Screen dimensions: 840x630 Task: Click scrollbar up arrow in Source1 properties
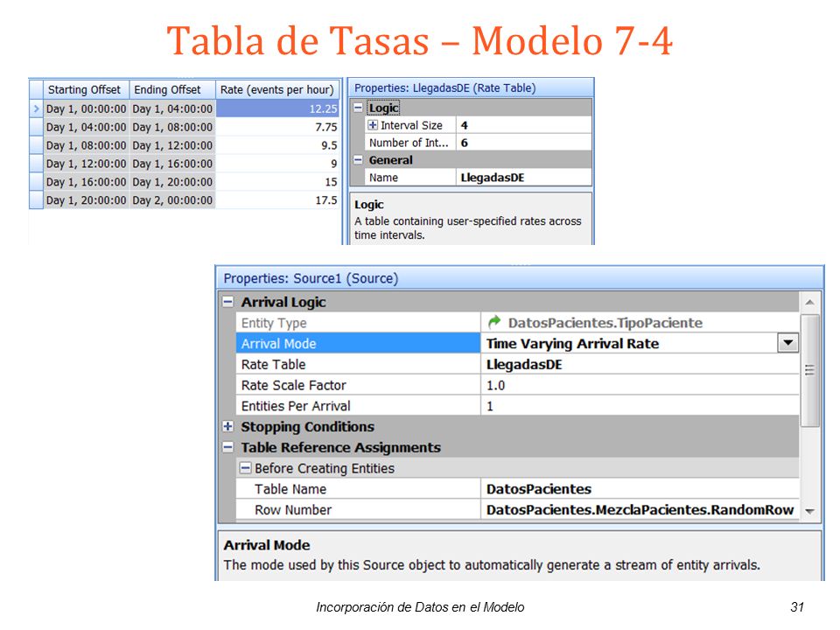(x=810, y=303)
